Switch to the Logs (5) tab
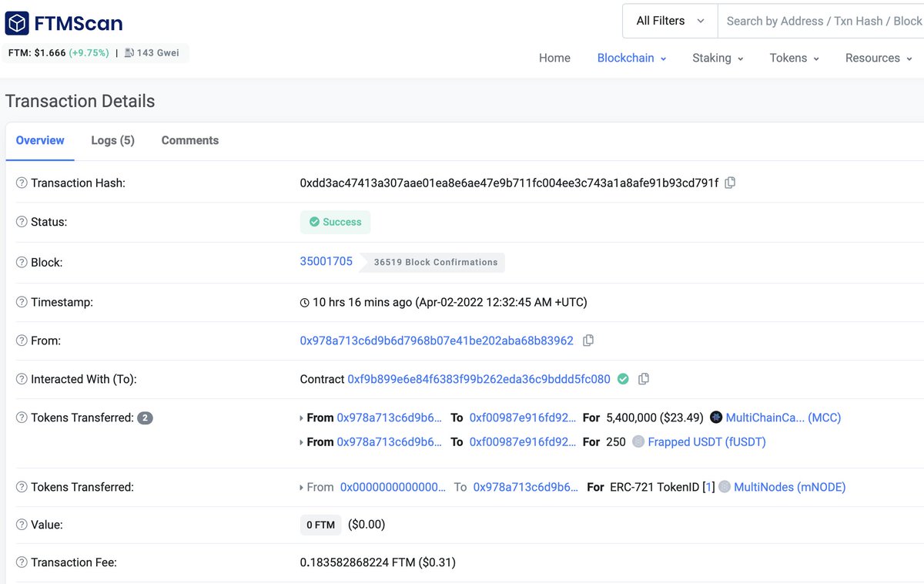The image size is (924, 584). click(x=112, y=140)
